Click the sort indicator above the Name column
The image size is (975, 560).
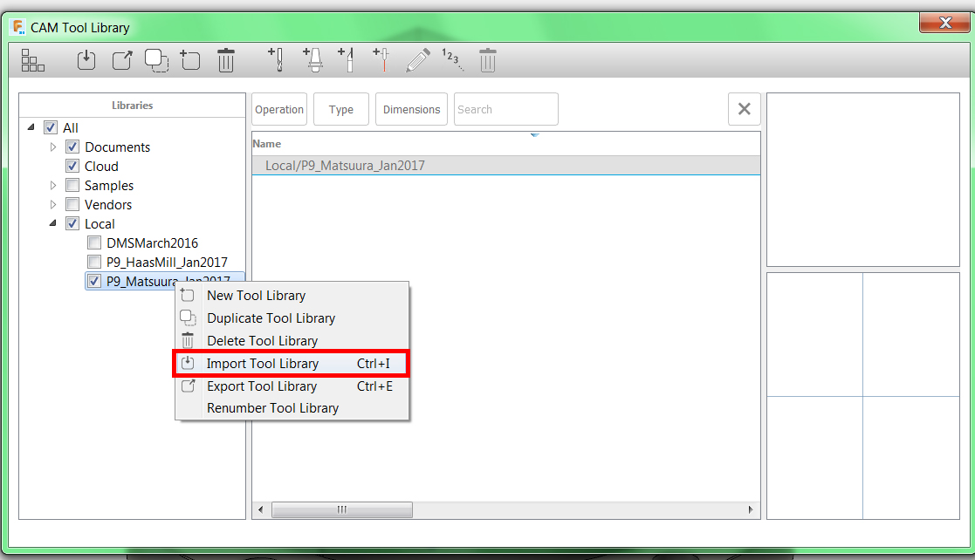[x=535, y=135]
